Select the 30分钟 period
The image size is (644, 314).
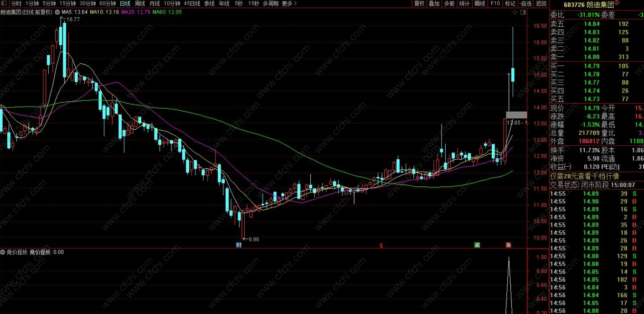tap(88, 4)
